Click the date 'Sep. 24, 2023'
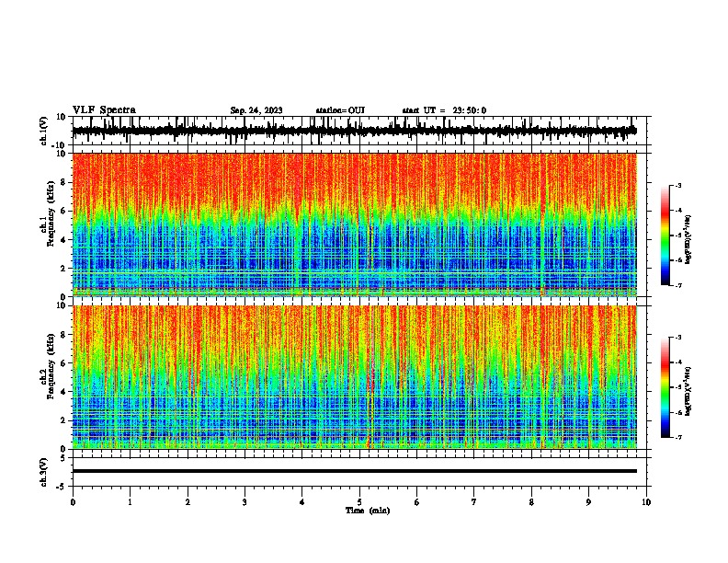728x563 pixels. 256,110
